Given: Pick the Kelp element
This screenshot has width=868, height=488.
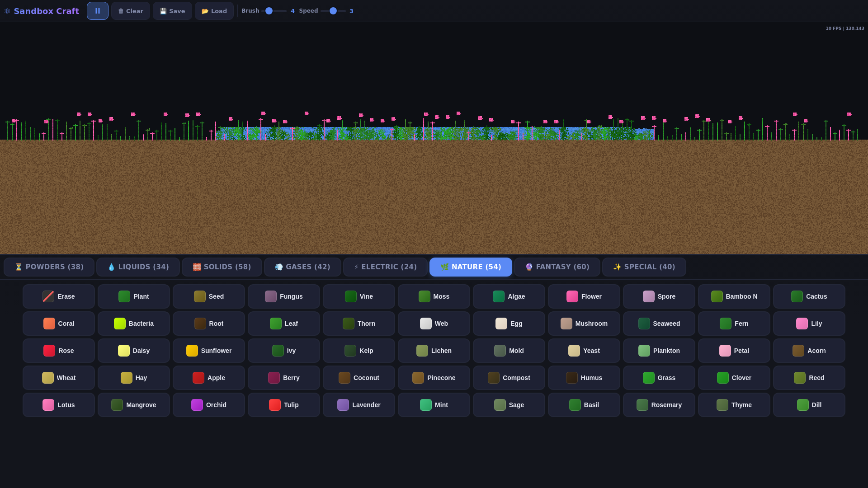Looking at the screenshot, I should tap(359, 351).
